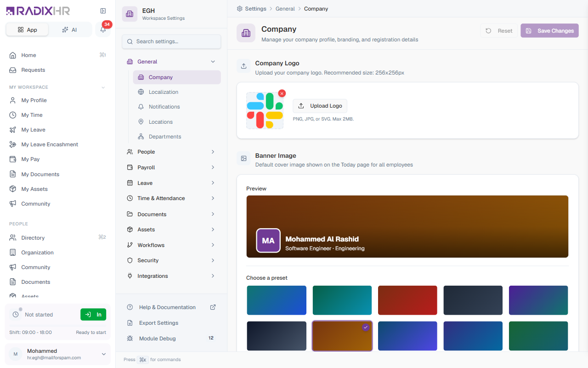
Task: Remove the company logo with red X
Action: pos(282,93)
